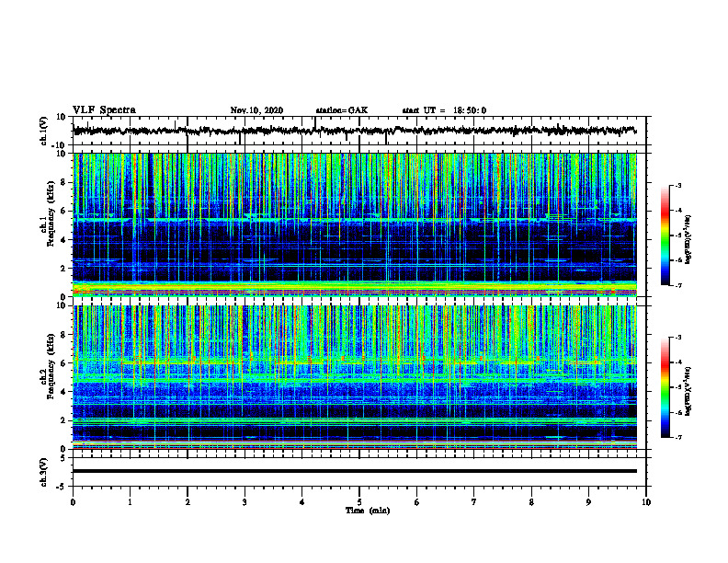The width and height of the screenshot is (728, 563).
Task: Click the '8' kHz tick on ch.2 spectrogram
Action: pyautogui.click(x=63, y=335)
